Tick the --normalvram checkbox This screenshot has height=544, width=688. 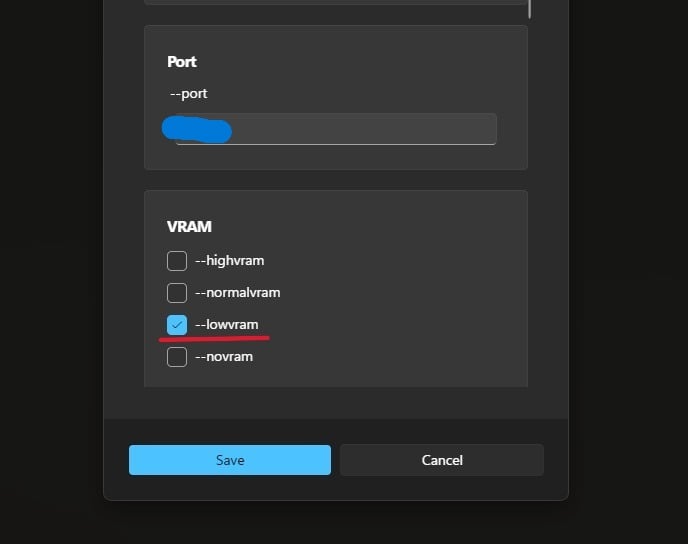[177, 293]
